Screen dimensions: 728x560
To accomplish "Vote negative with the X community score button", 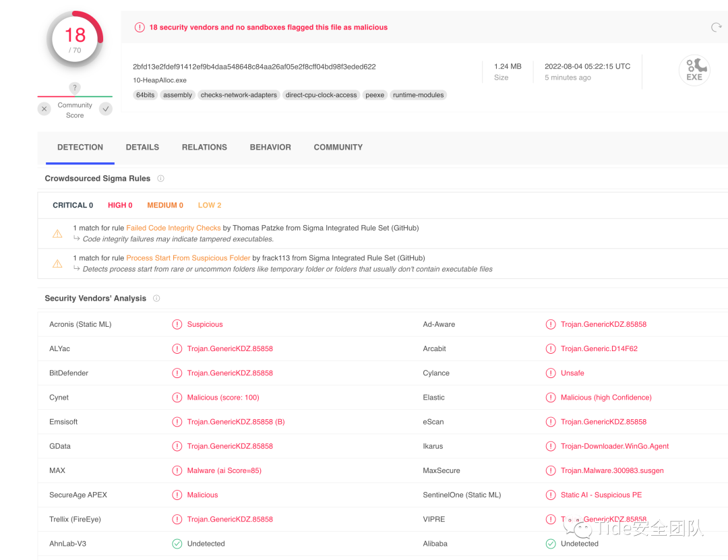I will click(44, 109).
